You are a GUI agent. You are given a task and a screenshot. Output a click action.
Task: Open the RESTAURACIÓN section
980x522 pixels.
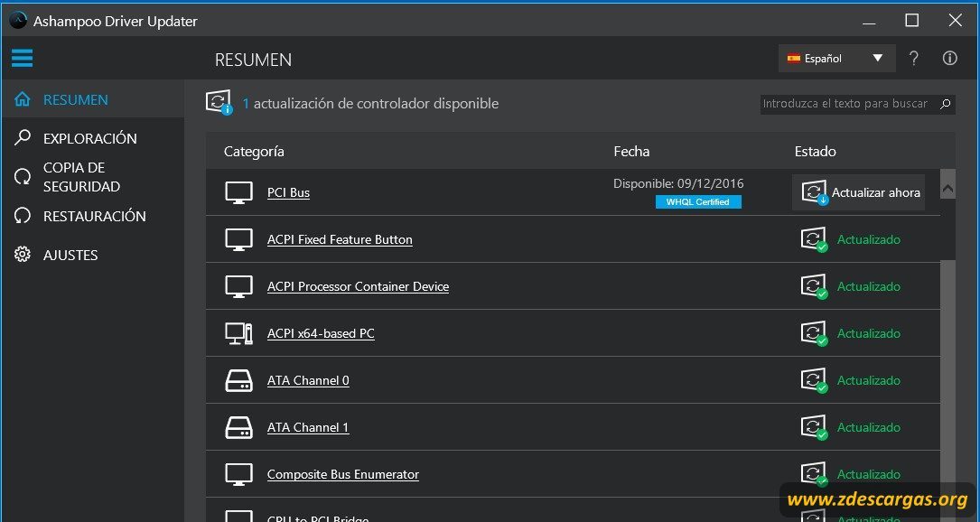click(94, 217)
